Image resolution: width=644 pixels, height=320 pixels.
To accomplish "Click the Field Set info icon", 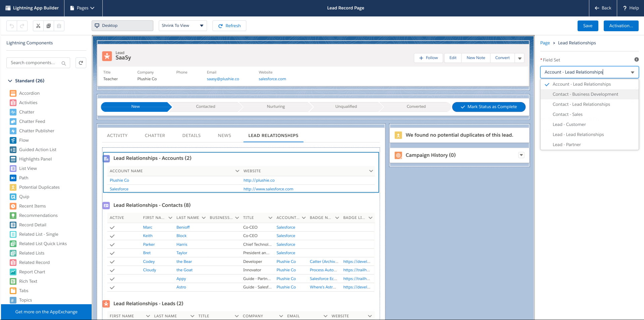I will 636,59.
